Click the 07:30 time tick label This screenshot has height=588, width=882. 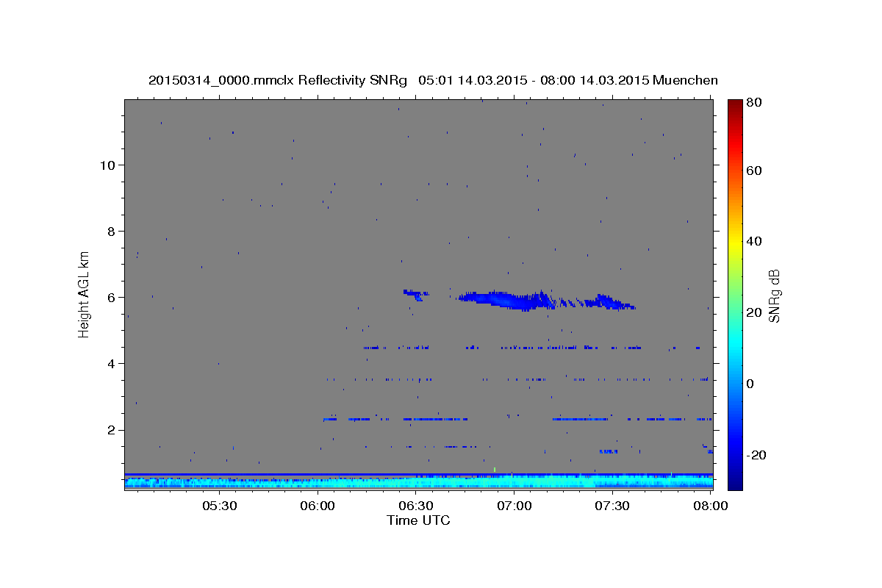tap(612, 506)
